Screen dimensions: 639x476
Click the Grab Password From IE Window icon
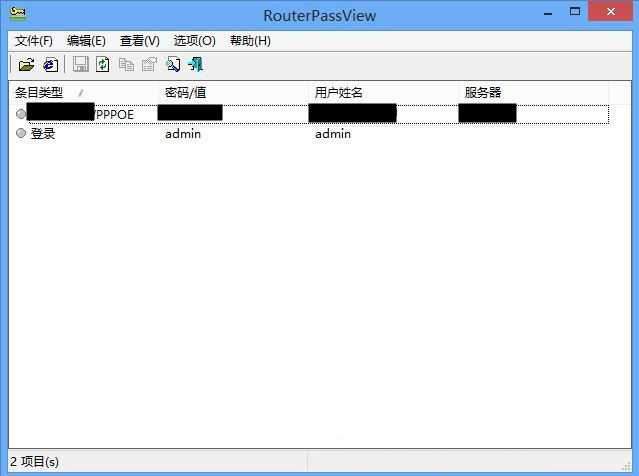coord(51,65)
